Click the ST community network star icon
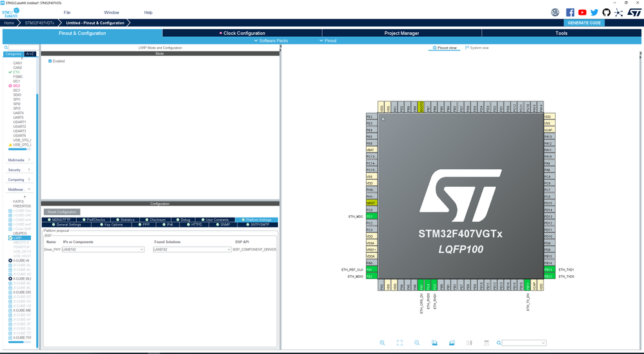 pos(619,12)
